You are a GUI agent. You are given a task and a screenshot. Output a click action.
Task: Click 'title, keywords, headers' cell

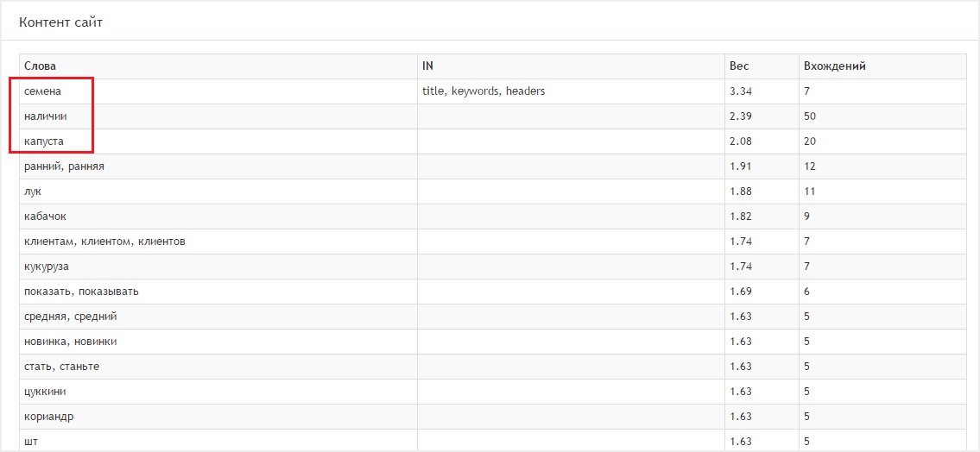tap(484, 91)
